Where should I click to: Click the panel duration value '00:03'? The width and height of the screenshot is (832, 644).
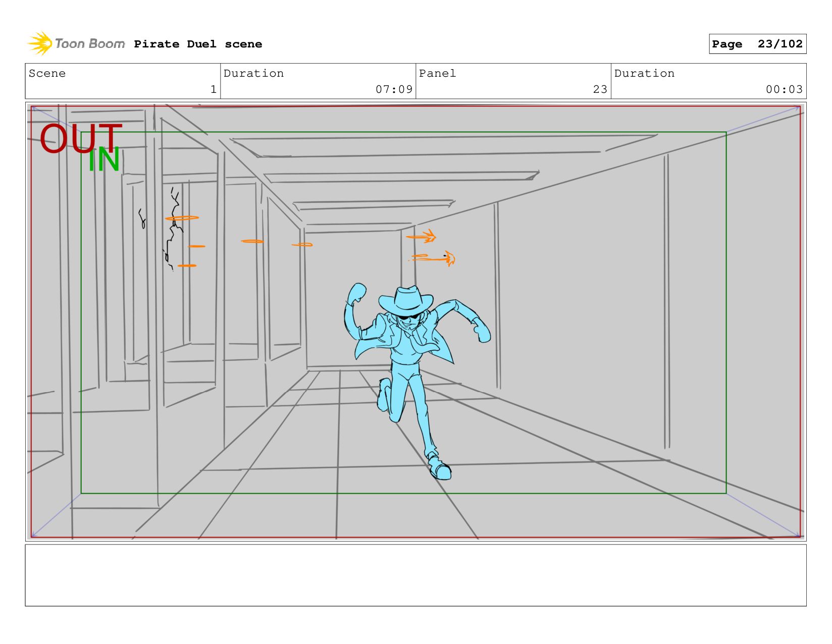pyautogui.click(x=784, y=89)
